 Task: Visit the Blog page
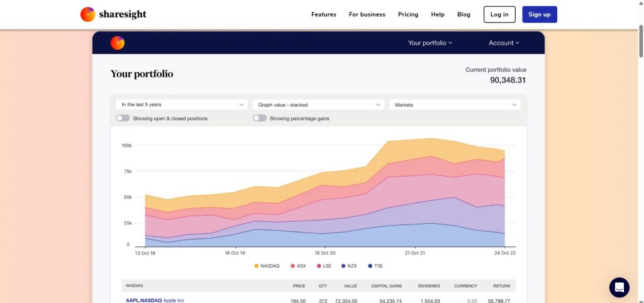coord(464,14)
